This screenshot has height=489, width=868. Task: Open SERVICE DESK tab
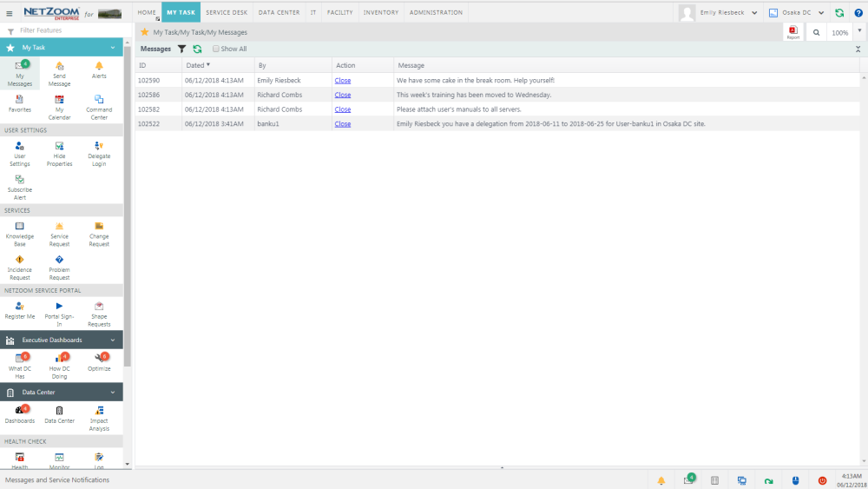pyautogui.click(x=227, y=12)
